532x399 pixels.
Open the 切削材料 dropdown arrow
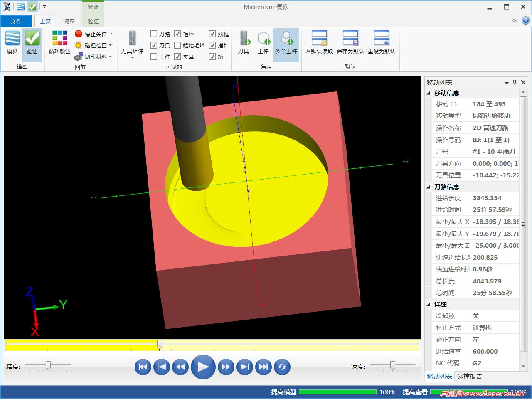pos(110,57)
